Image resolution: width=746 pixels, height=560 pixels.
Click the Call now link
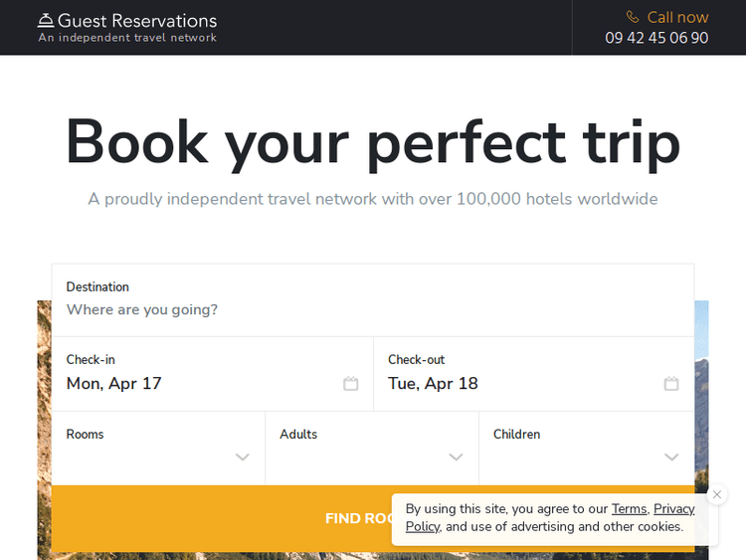(677, 17)
